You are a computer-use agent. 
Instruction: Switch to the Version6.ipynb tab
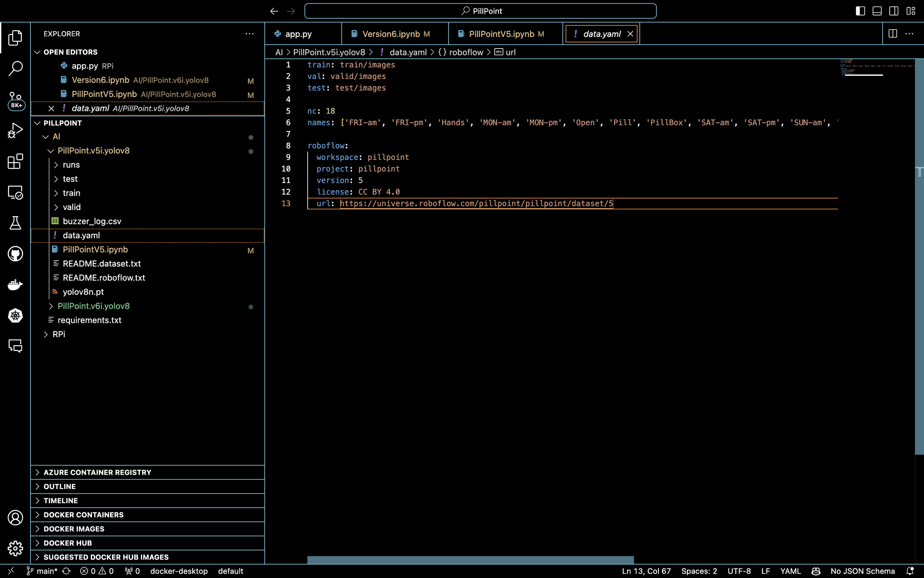[x=391, y=34]
